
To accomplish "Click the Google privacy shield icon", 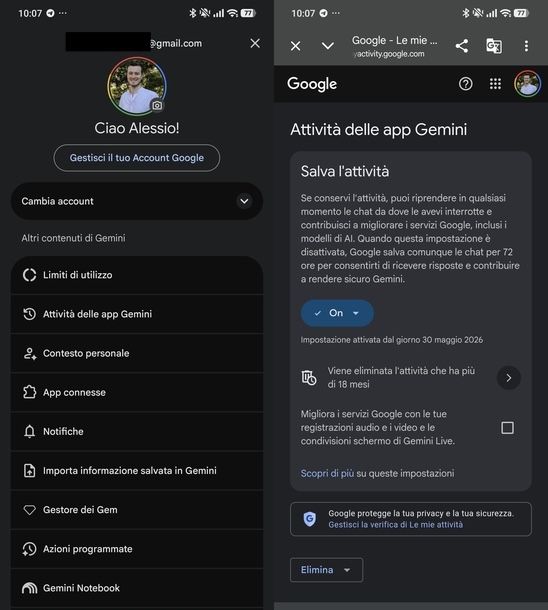I will 310,519.
